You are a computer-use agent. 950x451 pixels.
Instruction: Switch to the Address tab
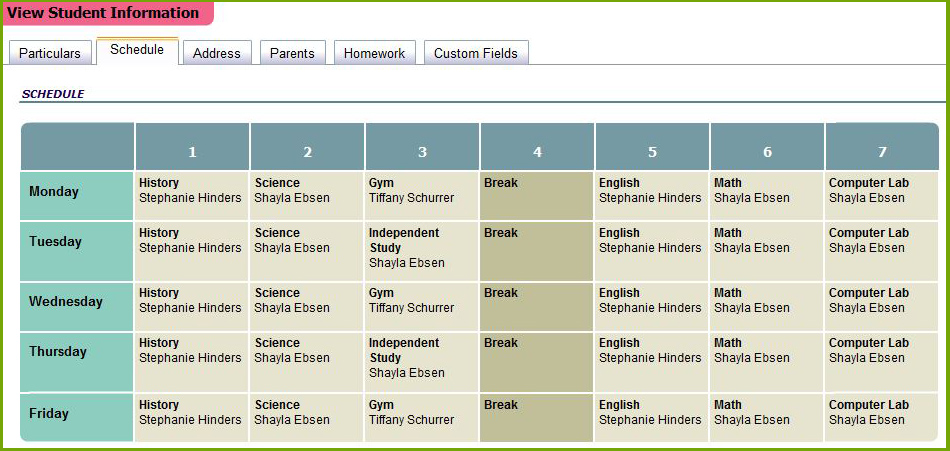pos(217,54)
